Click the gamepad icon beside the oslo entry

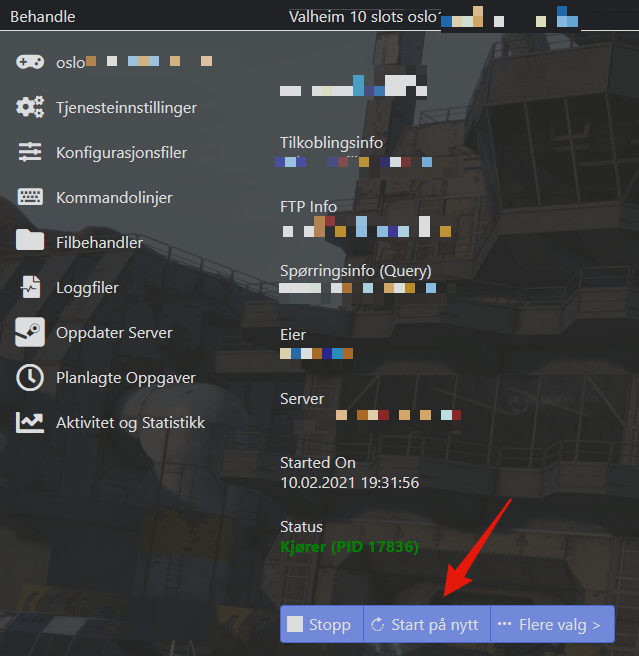(x=30, y=62)
